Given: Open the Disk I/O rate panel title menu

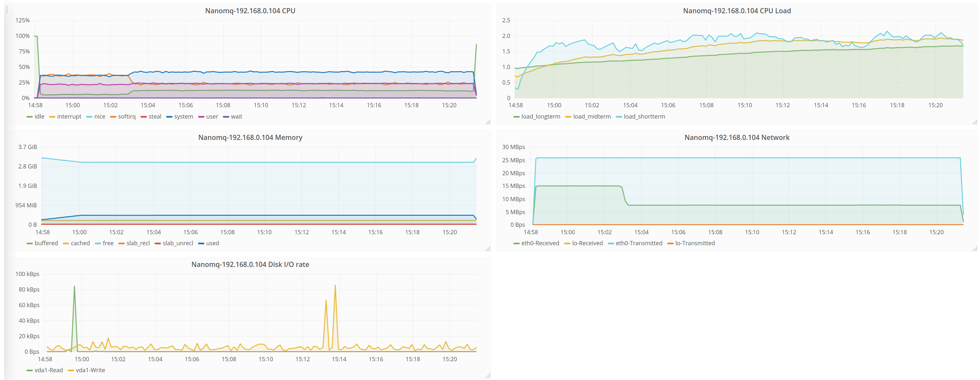Looking at the screenshot, I should pyautogui.click(x=250, y=264).
